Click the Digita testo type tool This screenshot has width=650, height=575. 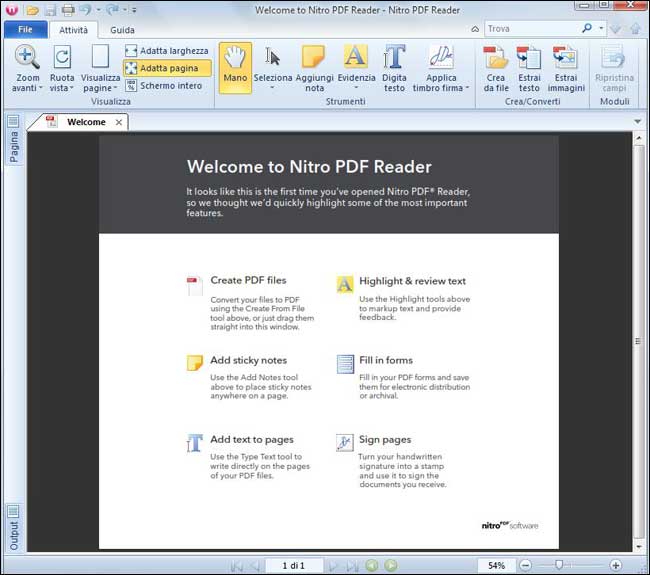pos(394,67)
